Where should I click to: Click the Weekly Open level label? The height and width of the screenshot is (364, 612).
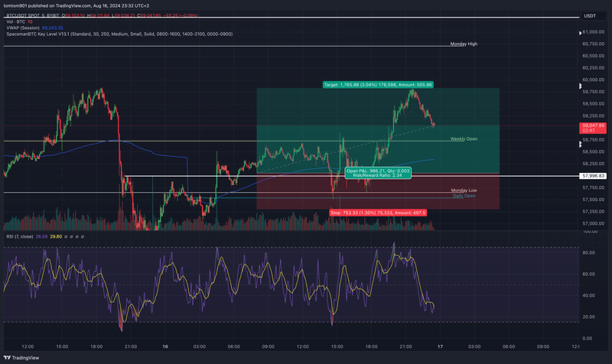tap(464, 139)
